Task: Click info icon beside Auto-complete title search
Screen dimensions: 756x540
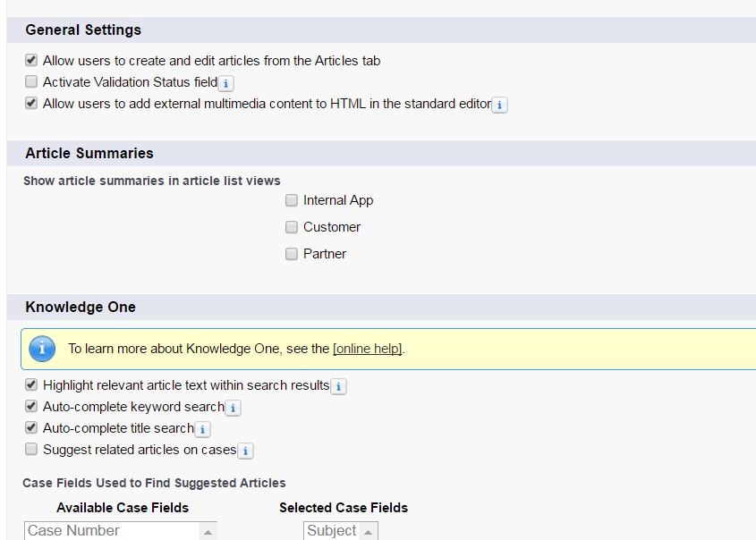Action: (x=202, y=429)
